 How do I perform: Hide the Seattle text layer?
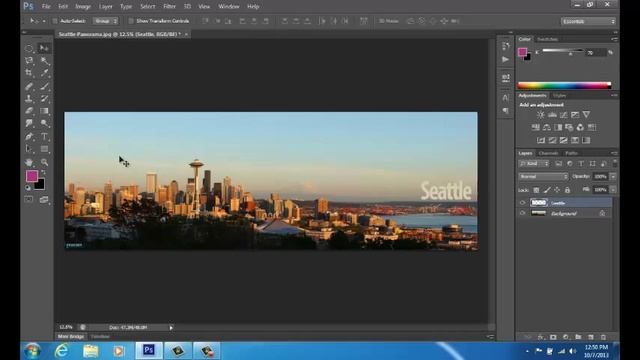coord(522,202)
